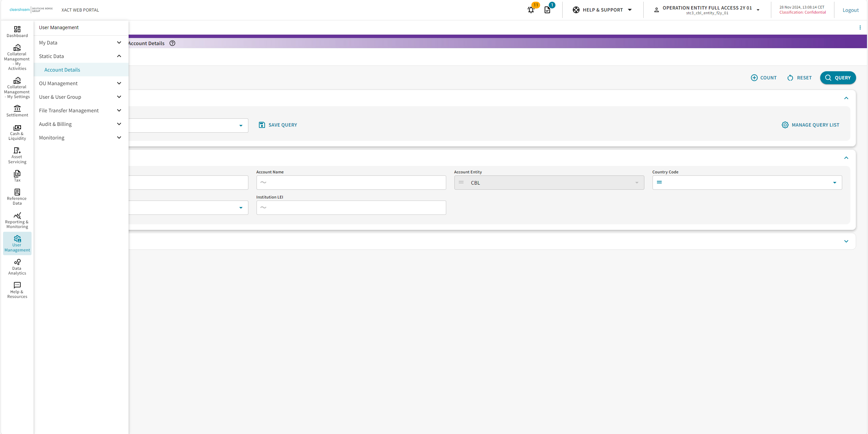Open the Tax module icon
This screenshot has height=434, width=868.
click(x=17, y=176)
